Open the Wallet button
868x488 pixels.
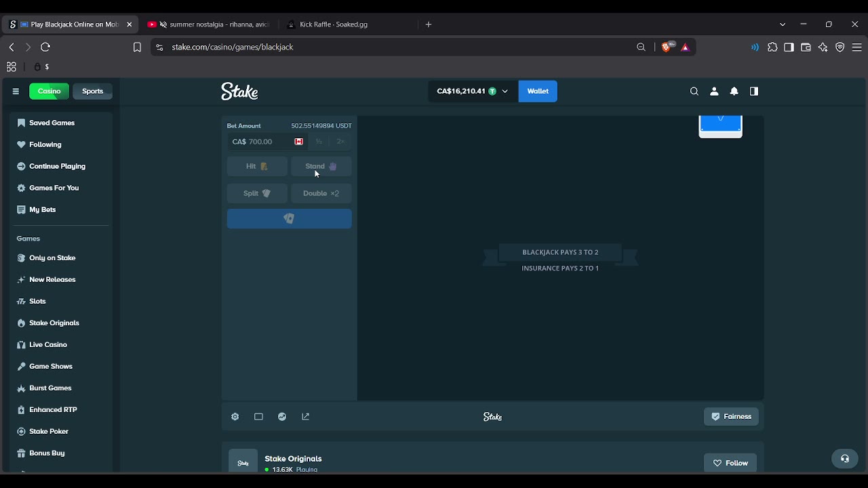pyautogui.click(x=538, y=91)
